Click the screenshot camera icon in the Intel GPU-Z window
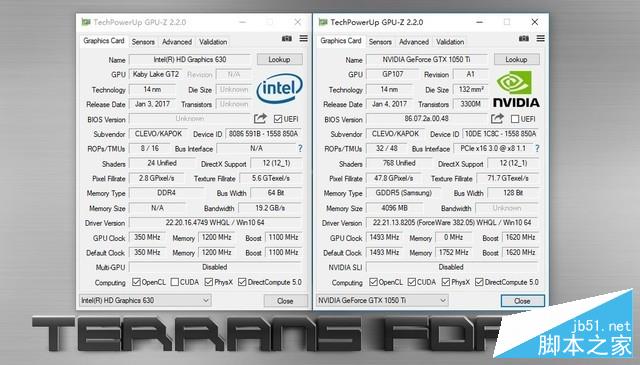 pyautogui.click(x=287, y=38)
